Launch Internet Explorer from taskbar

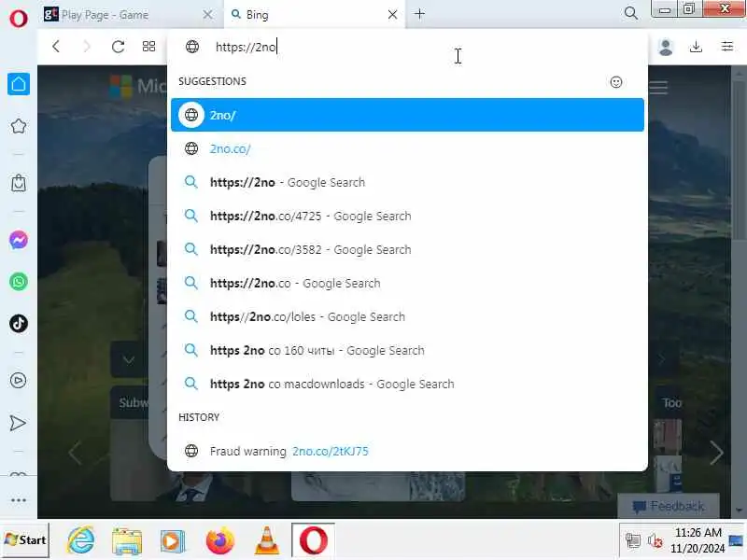click(81, 540)
